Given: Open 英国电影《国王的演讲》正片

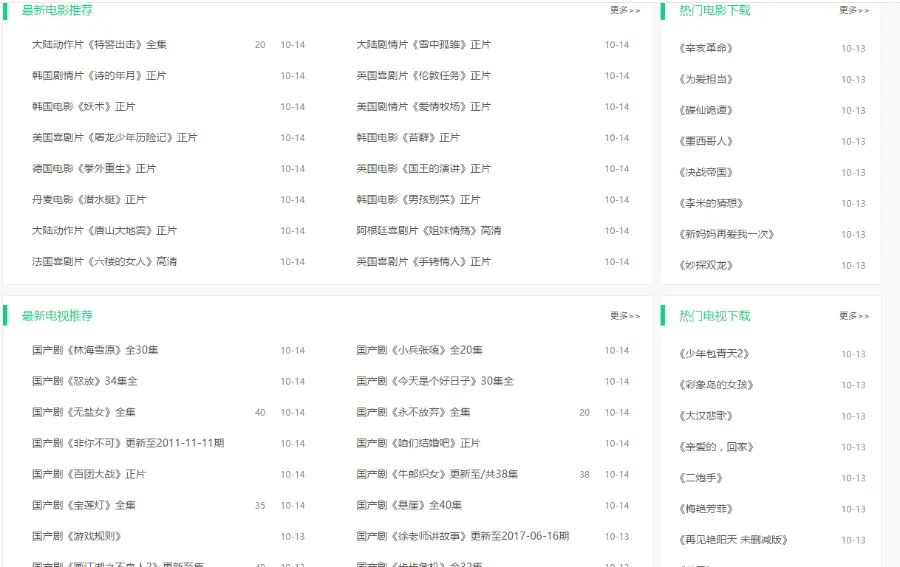Looking at the screenshot, I should point(424,169).
